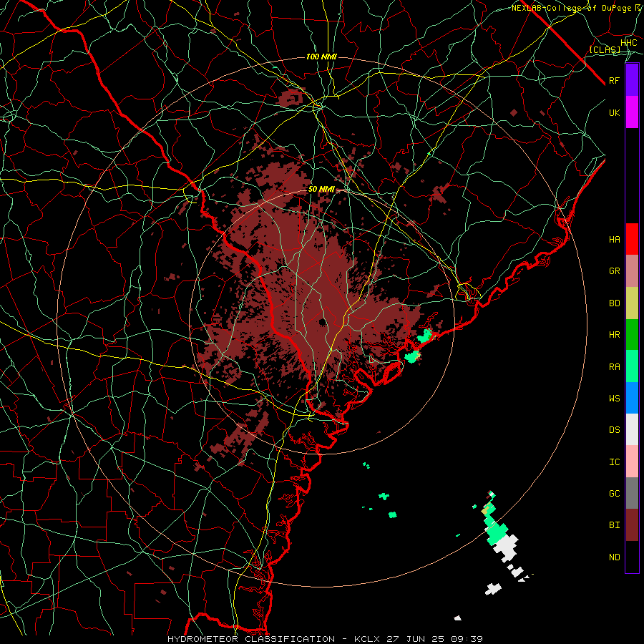Click the HHC product code label
644x644 pixels.
click(628, 43)
